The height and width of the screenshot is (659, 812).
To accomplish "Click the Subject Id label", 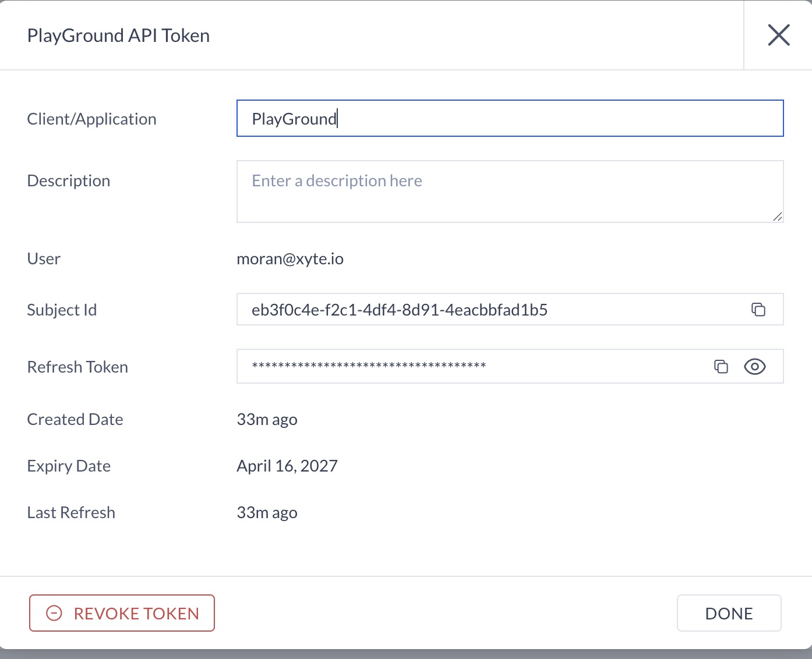I will pos(62,310).
